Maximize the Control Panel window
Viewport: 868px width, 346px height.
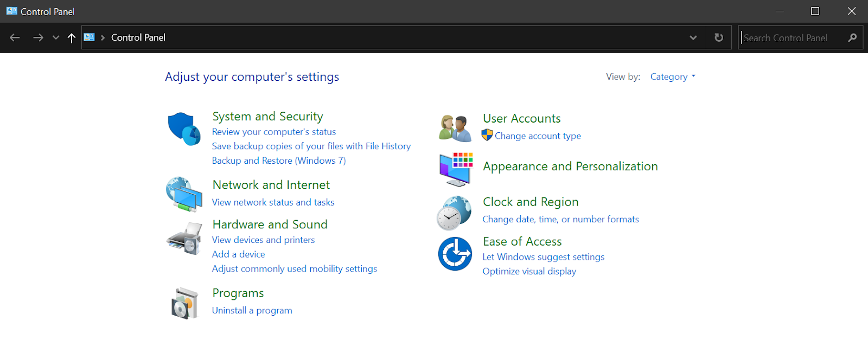pos(815,11)
